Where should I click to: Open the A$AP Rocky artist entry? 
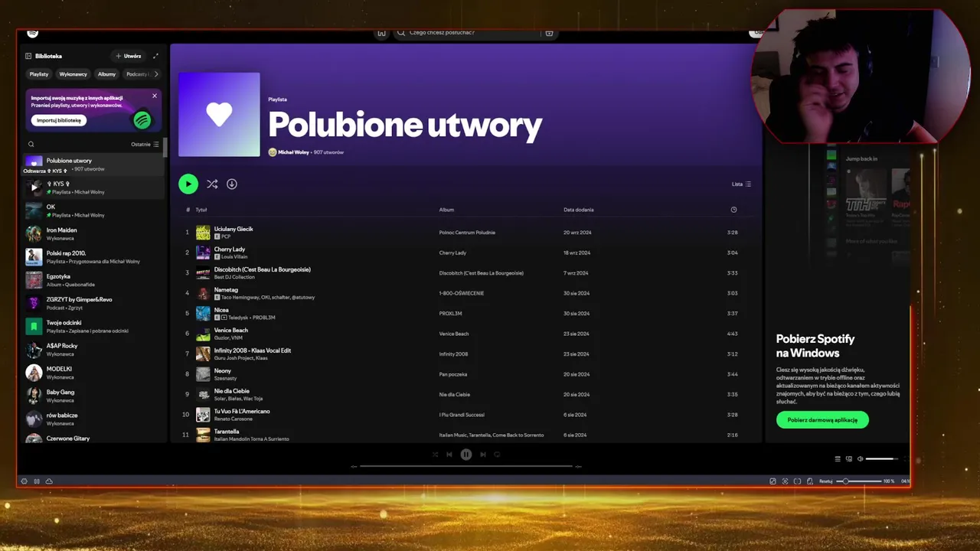pos(93,349)
